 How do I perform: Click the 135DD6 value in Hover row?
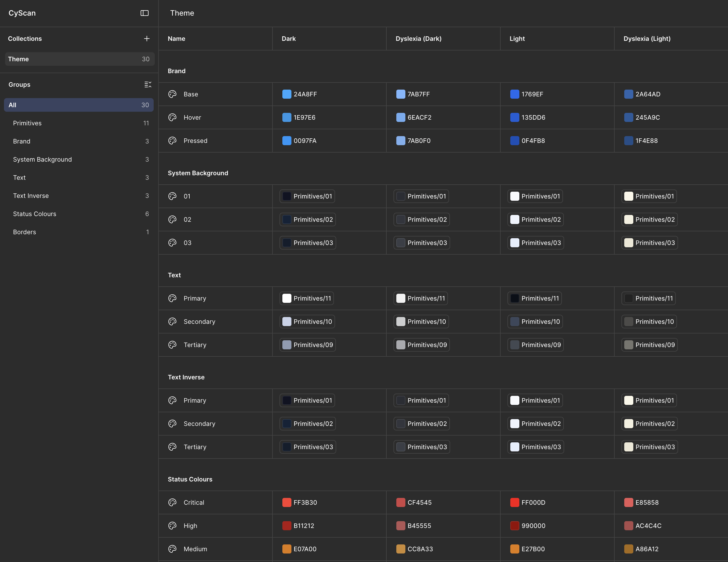[x=533, y=118]
